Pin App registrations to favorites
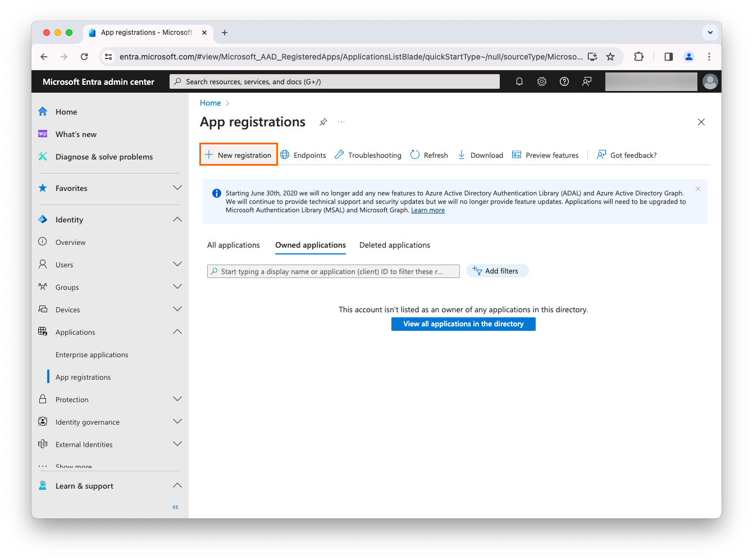This screenshot has width=753, height=560. 323,122
